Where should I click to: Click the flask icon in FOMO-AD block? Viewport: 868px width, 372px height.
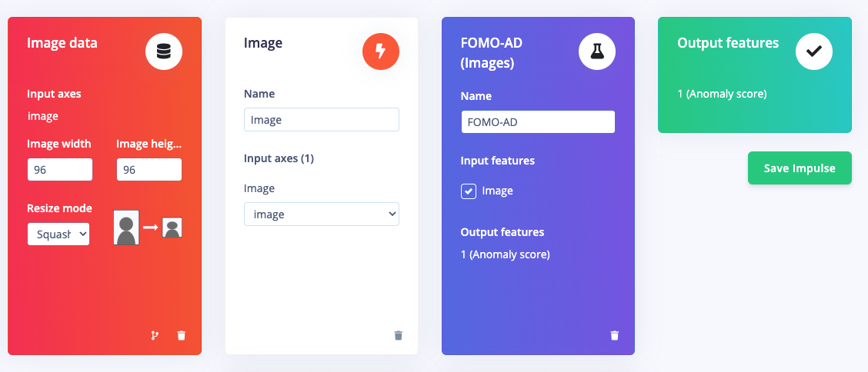pos(597,51)
